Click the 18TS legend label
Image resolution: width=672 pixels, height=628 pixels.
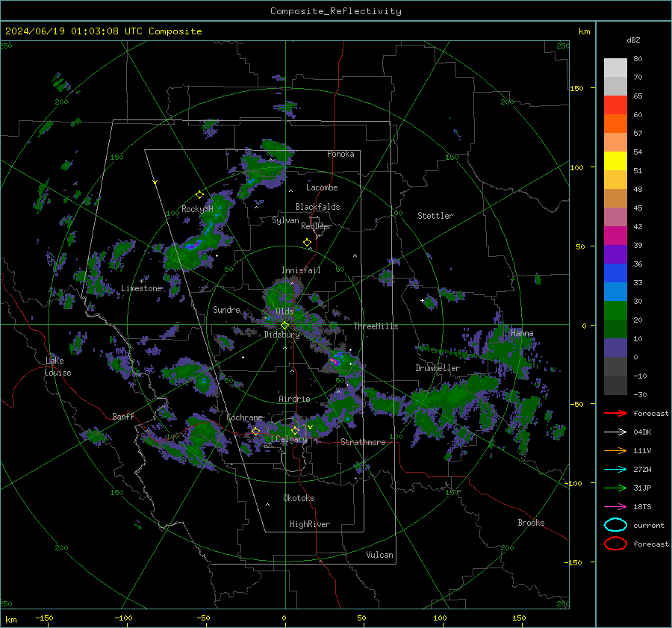click(x=642, y=507)
